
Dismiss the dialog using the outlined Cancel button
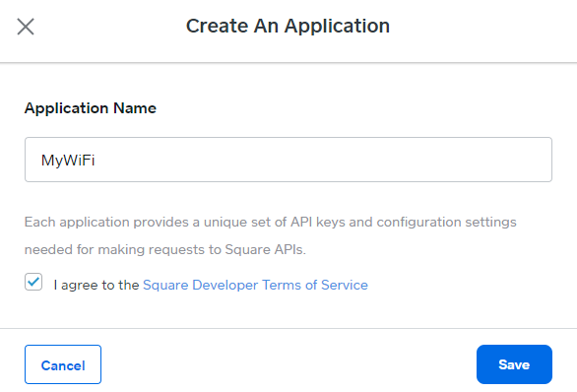(63, 364)
